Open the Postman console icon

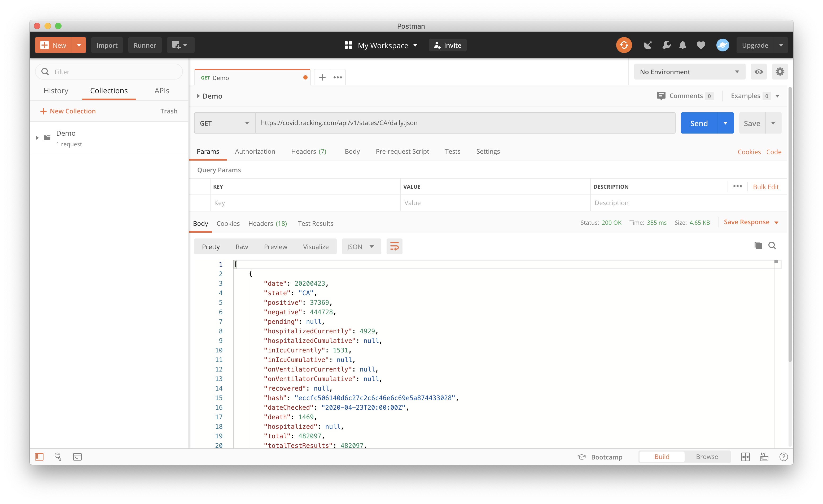[77, 457]
